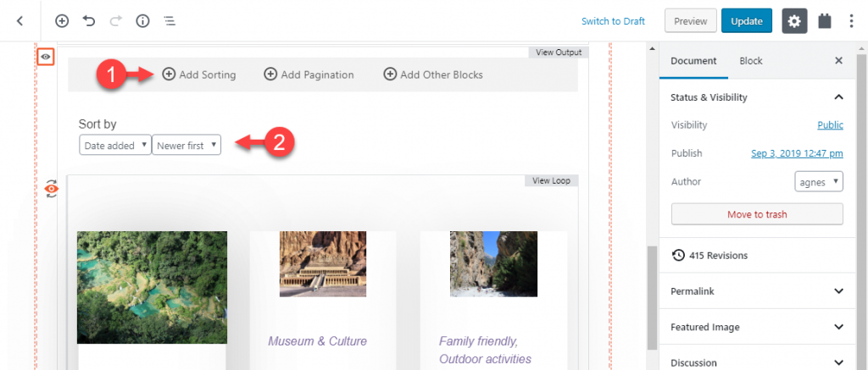Expand the Permalink section
This screenshot has width=868, height=370.
coord(757,291)
